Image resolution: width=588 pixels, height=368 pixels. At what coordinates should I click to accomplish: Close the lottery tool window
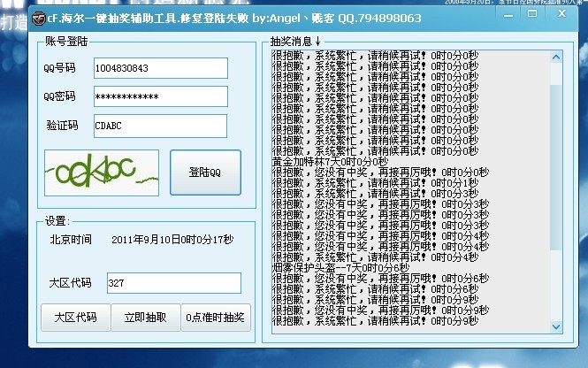[561, 13]
